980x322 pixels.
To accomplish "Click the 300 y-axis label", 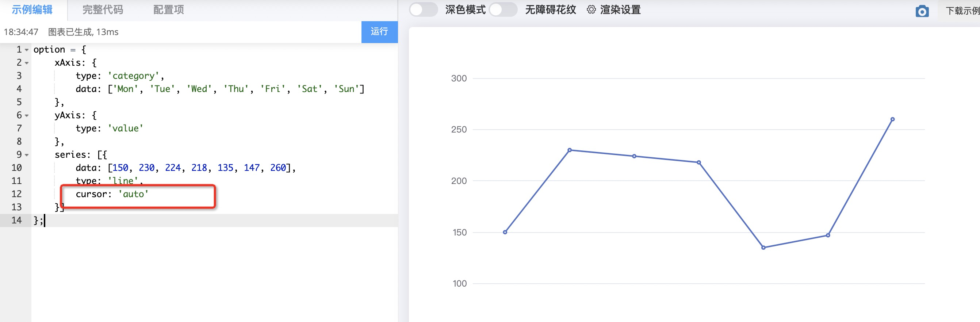I will (459, 78).
